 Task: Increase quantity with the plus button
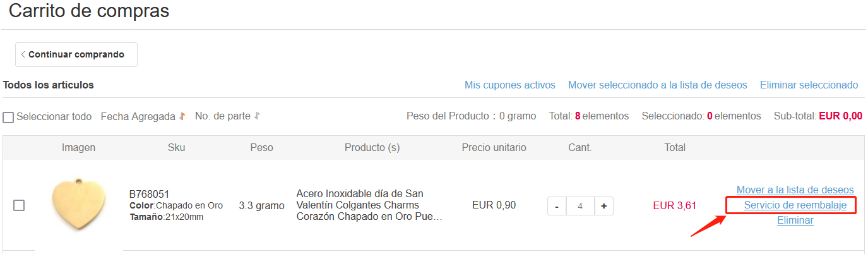coord(604,206)
